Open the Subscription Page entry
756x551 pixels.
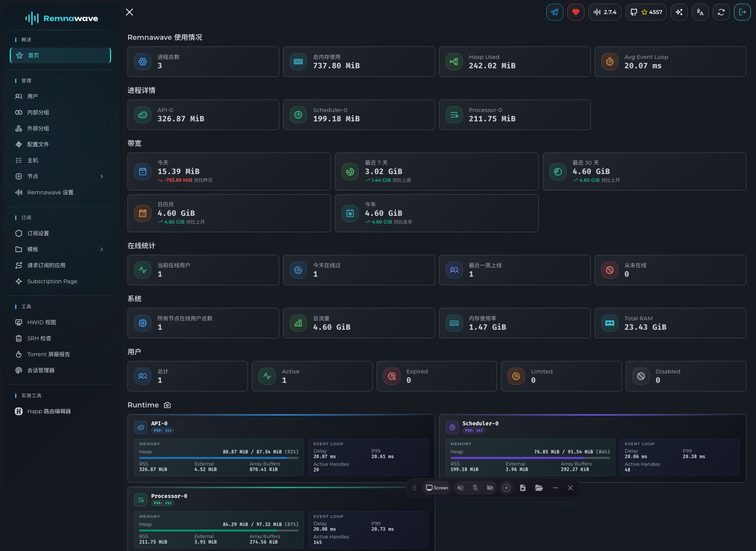click(x=60, y=281)
